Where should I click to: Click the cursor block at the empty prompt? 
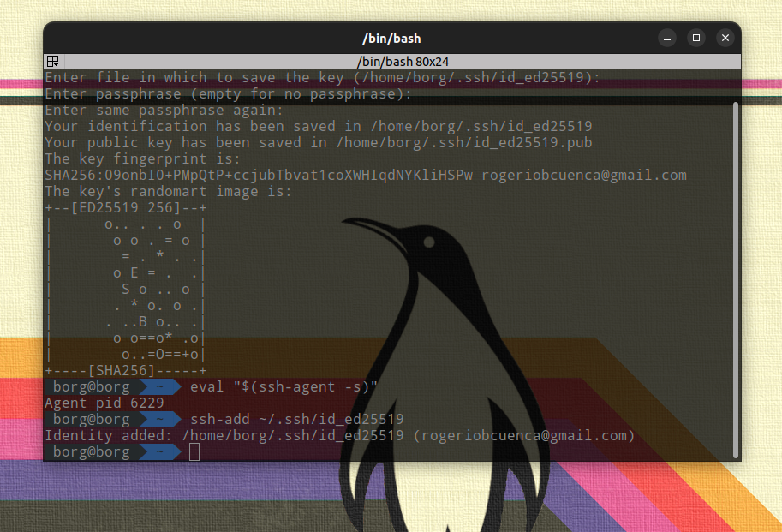tap(194, 451)
